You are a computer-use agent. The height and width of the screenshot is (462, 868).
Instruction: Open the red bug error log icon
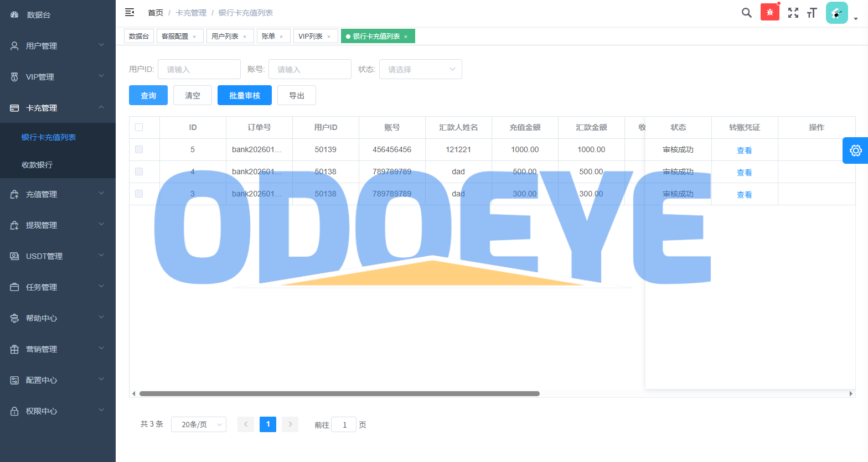tap(769, 12)
